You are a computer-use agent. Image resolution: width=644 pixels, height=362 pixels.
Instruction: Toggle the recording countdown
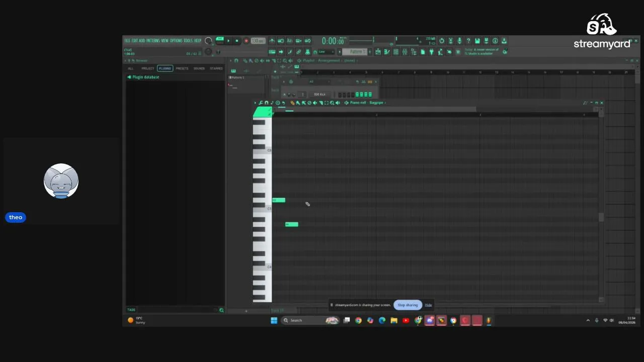289,41
